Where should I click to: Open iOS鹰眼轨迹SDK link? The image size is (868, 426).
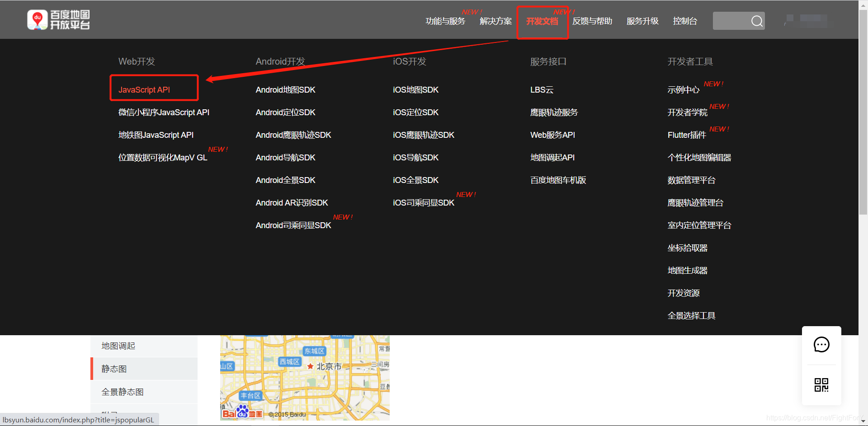point(424,135)
